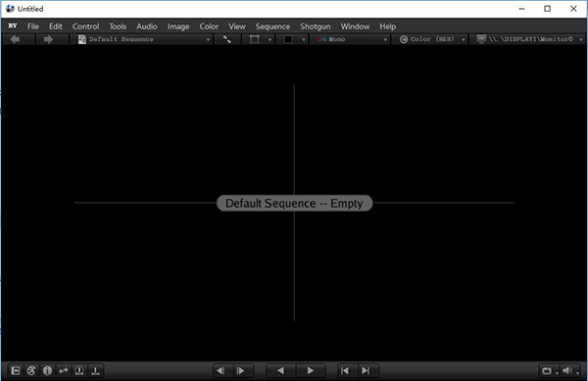Toggle the image info icon
588x381 pixels.
(x=47, y=371)
